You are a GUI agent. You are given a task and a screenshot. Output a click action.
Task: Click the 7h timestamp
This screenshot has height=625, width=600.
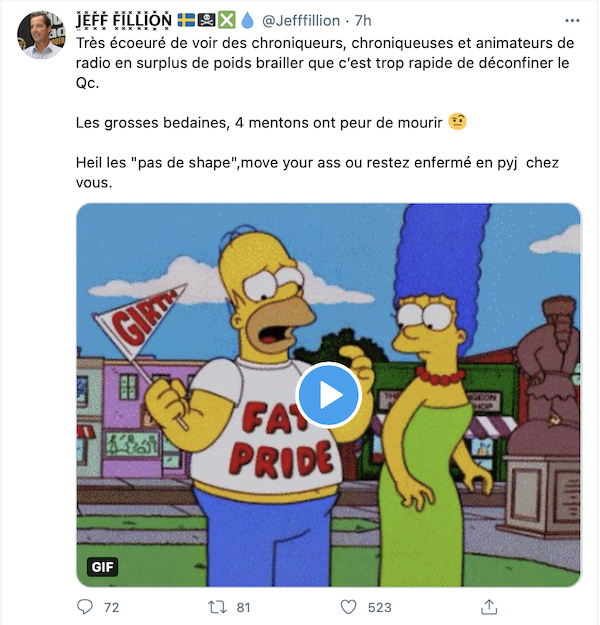(363, 21)
